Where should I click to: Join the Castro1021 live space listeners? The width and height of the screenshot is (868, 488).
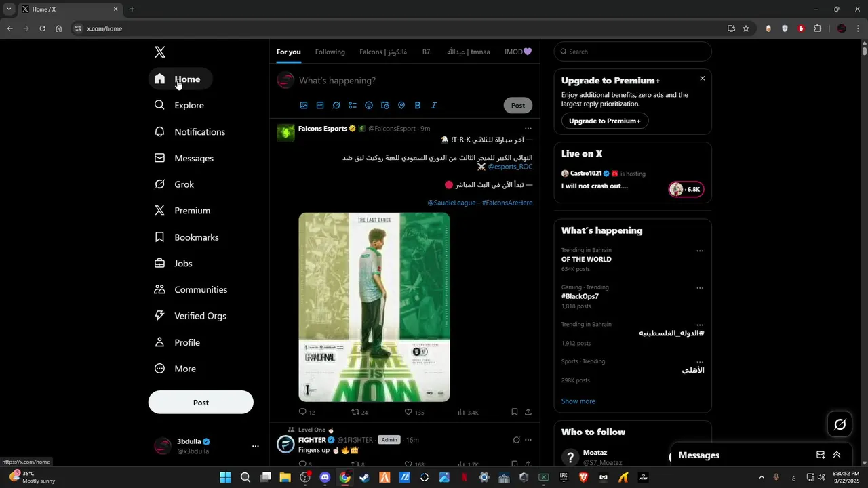point(686,190)
